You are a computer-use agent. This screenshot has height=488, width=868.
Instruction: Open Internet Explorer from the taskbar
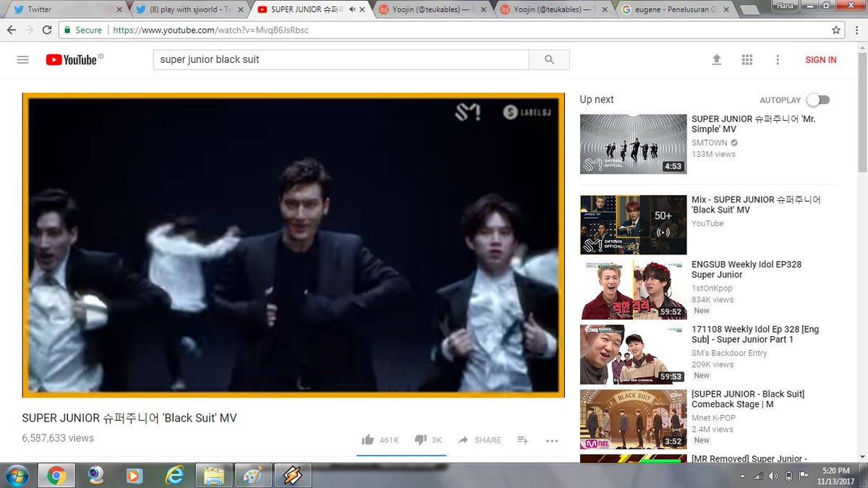pos(174,475)
